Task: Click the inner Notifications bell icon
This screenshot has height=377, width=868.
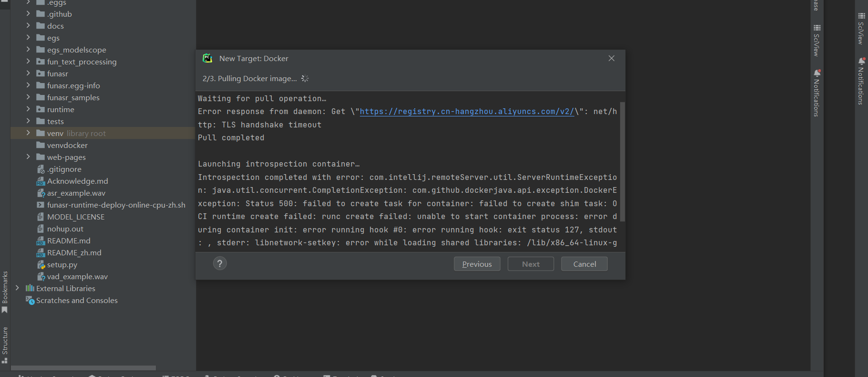Action: (x=817, y=73)
